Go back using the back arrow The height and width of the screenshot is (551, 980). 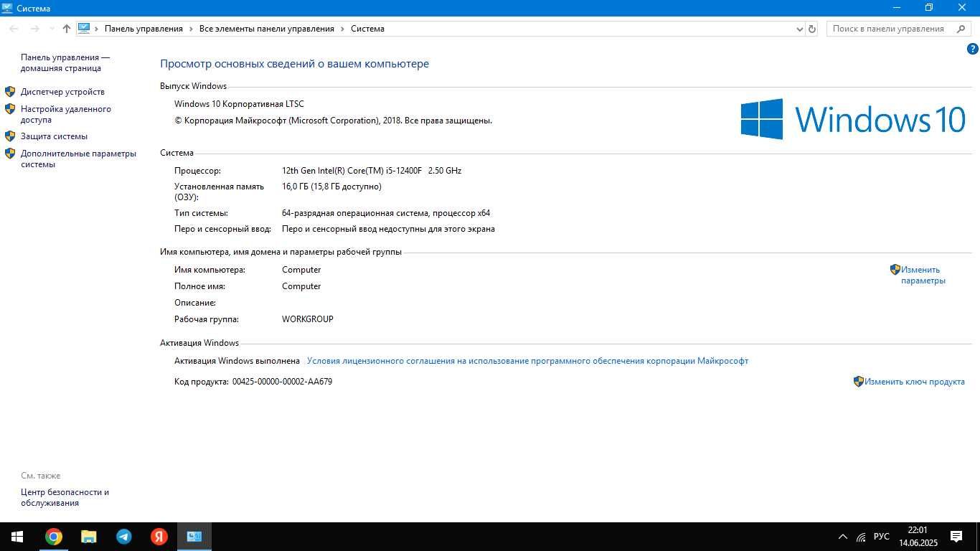(x=14, y=29)
